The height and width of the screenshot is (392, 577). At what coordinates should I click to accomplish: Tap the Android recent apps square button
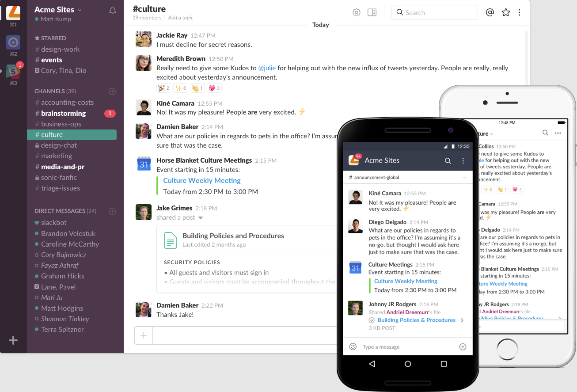point(444,364)
